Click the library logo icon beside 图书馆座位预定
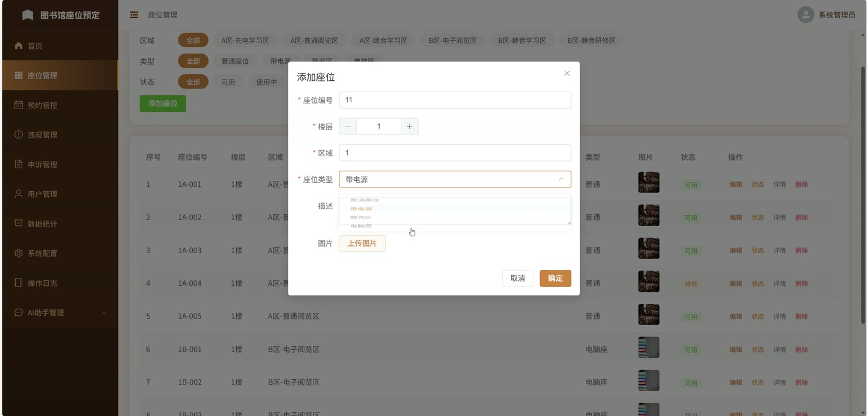Image resolution: width=868 pixels, height=416 pixels. [x=28, y=15]
